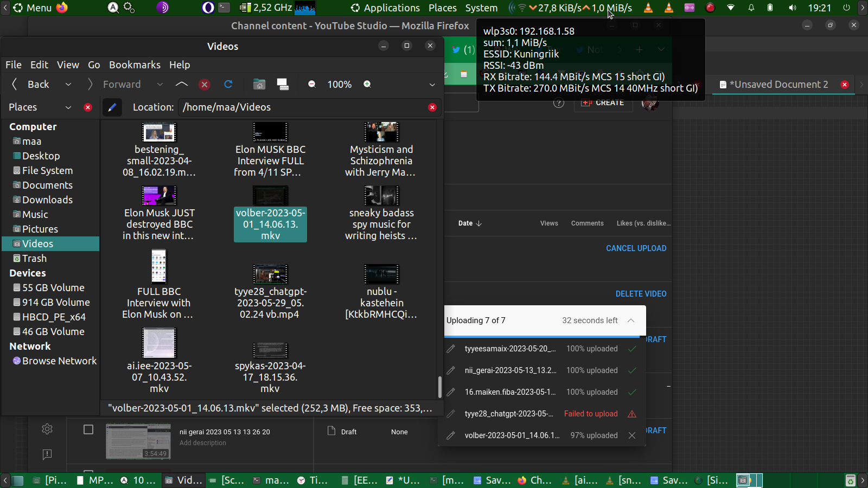Screen dimensions: 868x488
Task: Click Add description under nii gerai video
Action: (x=203, y=443)
